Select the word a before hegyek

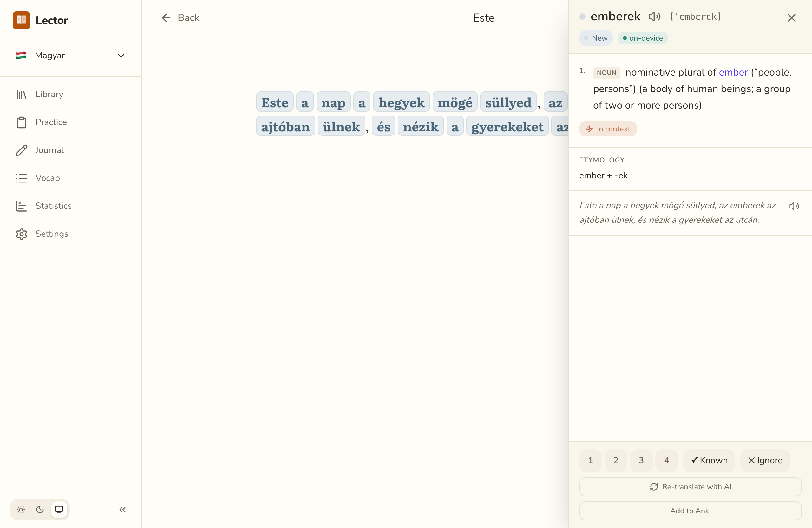pyautogui.click(x=362, y=102)
